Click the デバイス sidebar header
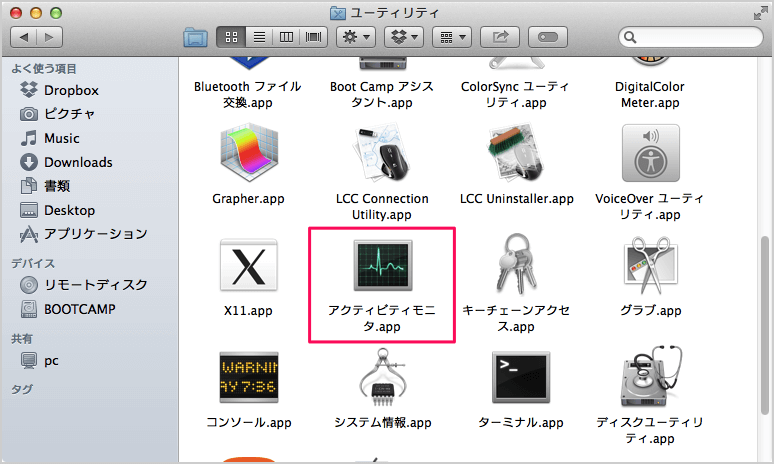 point(33,264)
